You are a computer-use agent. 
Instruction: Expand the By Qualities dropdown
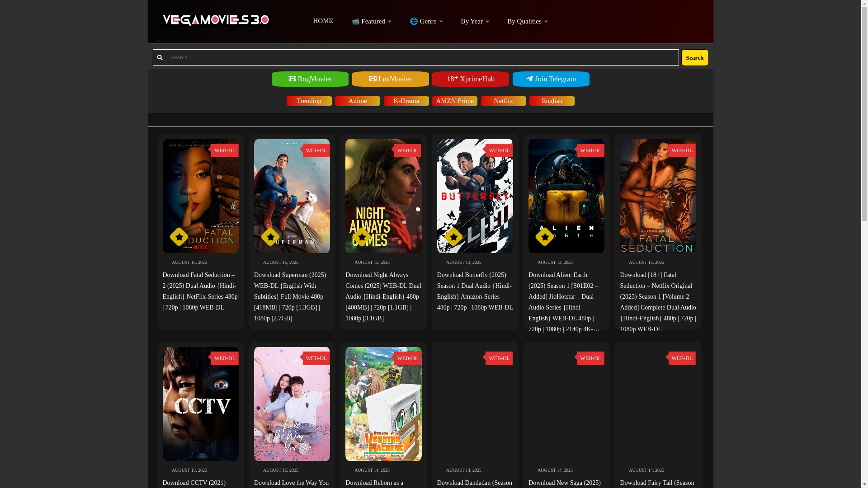click(528, 21)
